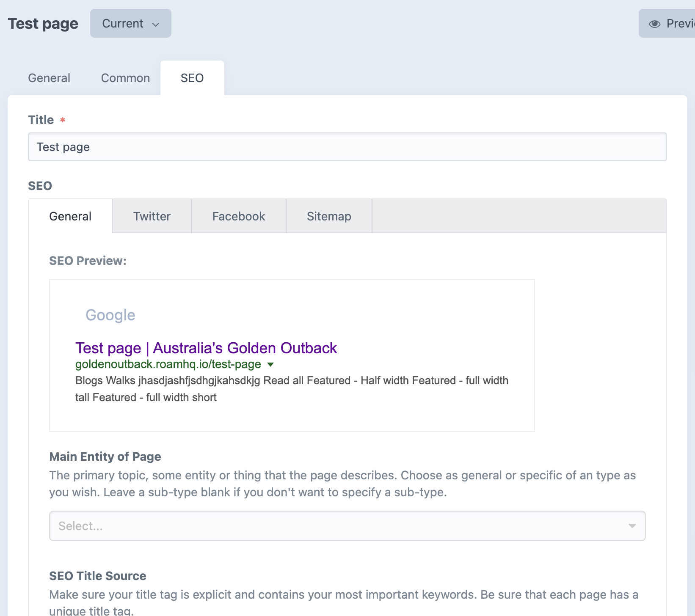695x616 pixels.
Task: Select the General SEO sub-tab
Action: (x=70, y=216)
